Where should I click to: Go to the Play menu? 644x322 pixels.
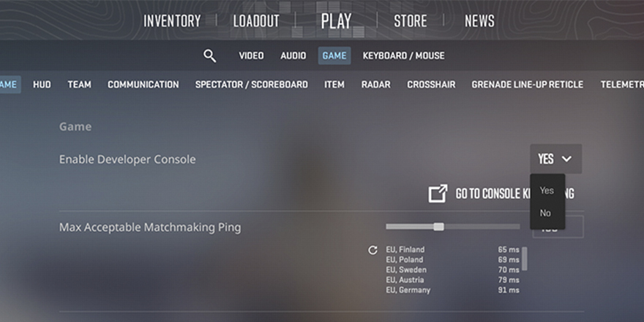[337, 21]
